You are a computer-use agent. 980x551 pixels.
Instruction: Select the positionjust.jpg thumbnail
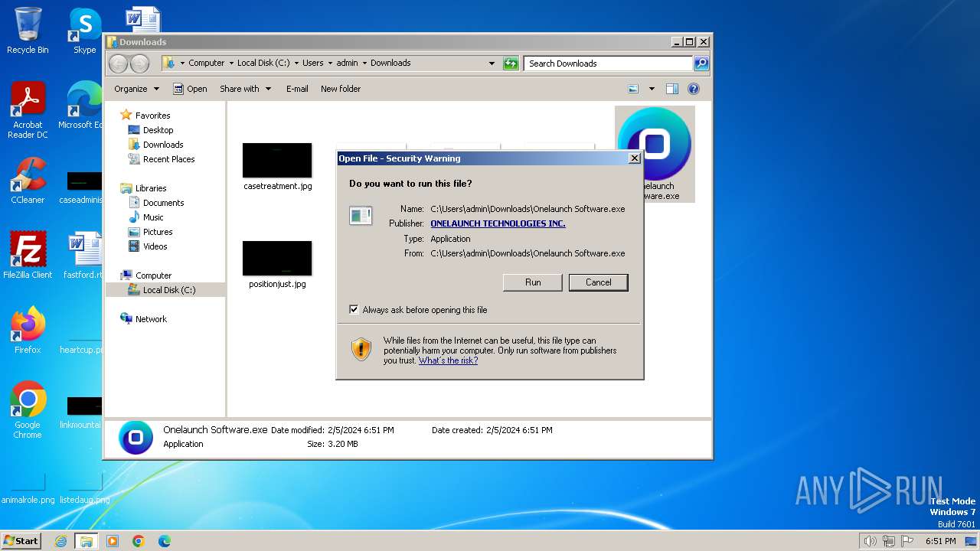tap(277, 259)
